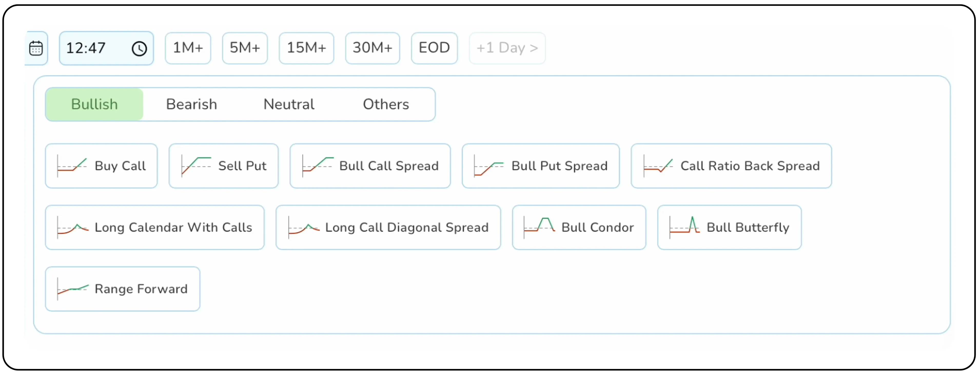The image size is (980, 375).
Task: Select the Others strategies tab
Action: (386, 104)
